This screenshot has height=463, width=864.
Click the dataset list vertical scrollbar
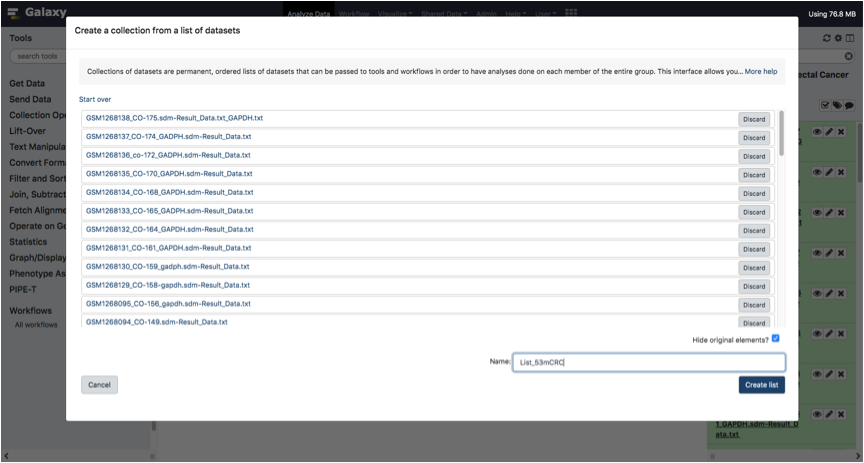click(x=781, y=132)
